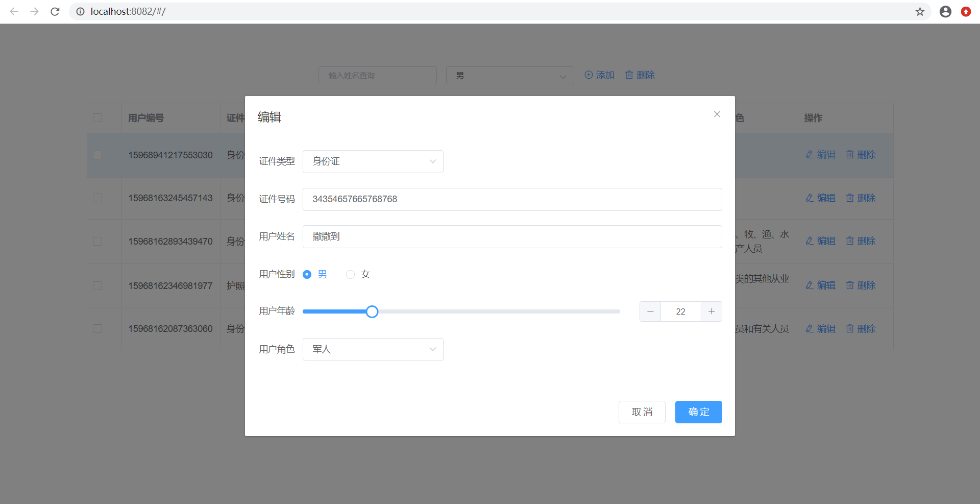Click the 添加 button in toolbar
980x504 pixels.
[599, 75]
